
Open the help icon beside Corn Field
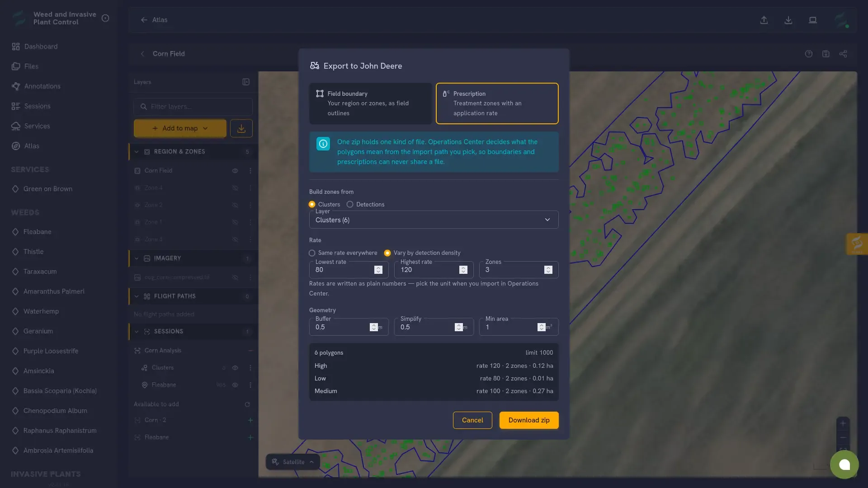click(x=809, y=54)
